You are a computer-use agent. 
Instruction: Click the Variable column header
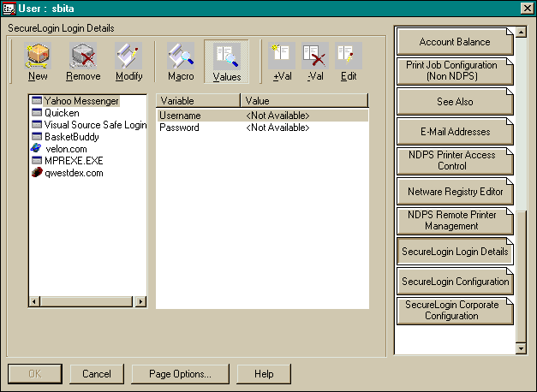pos(198,101)
